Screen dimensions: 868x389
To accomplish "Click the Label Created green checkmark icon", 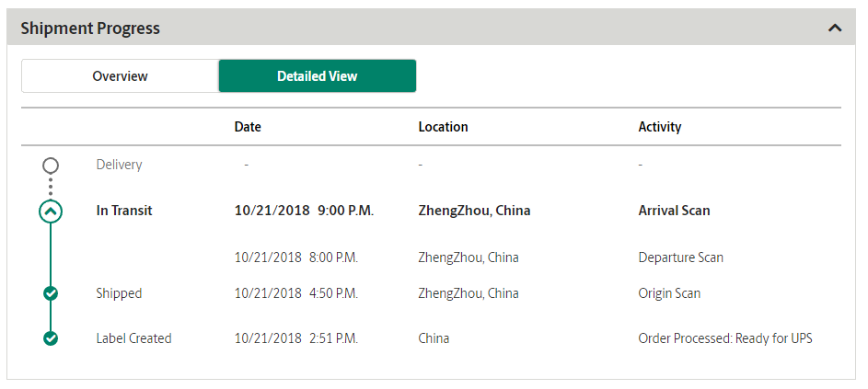I will [x=51, y=338].
